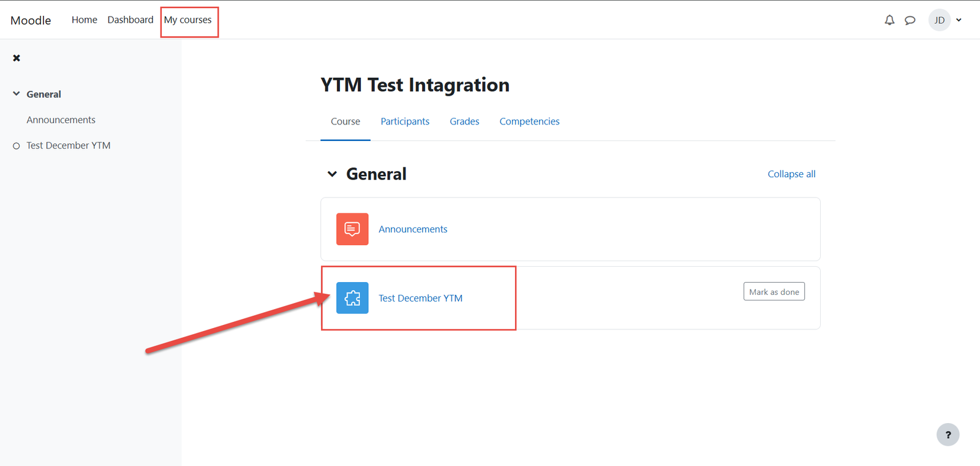Mark Test December YTM as done
The height and width of the screenshot is (466, 980).
[774, 292]
